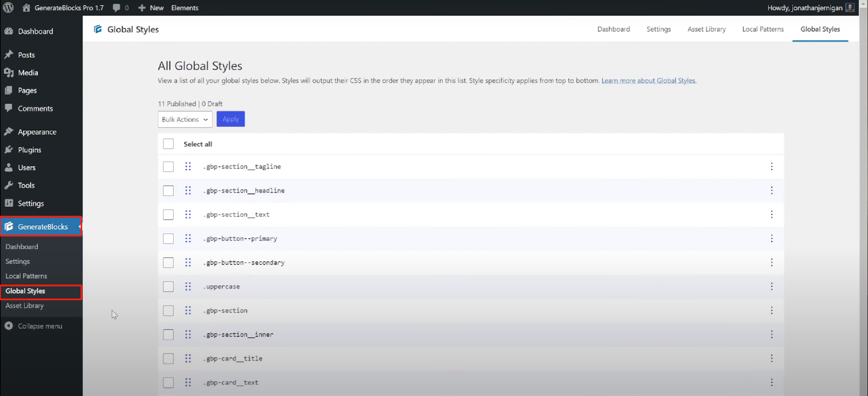Click the WordPress logo in admin bar
868x396 pixels.
click(x=8, y=7)
